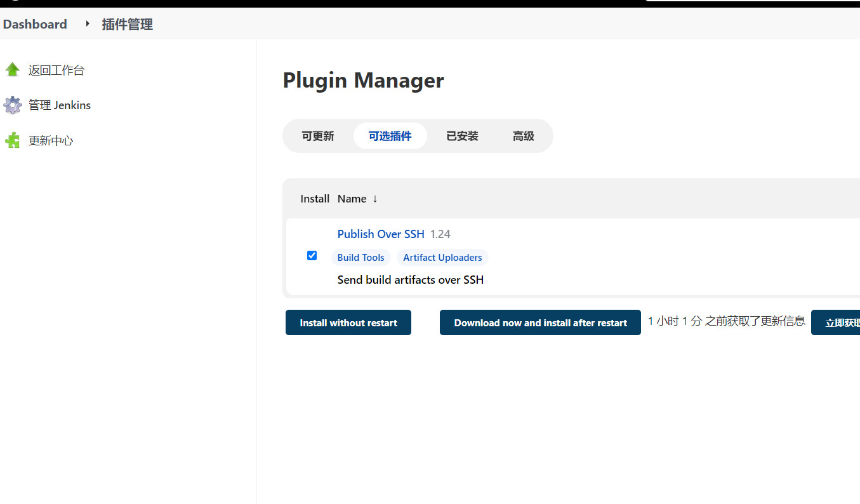
Task: Click the gear icon for 管理 Jenkins
Action: pyautogui.click(x=13, y=105)
